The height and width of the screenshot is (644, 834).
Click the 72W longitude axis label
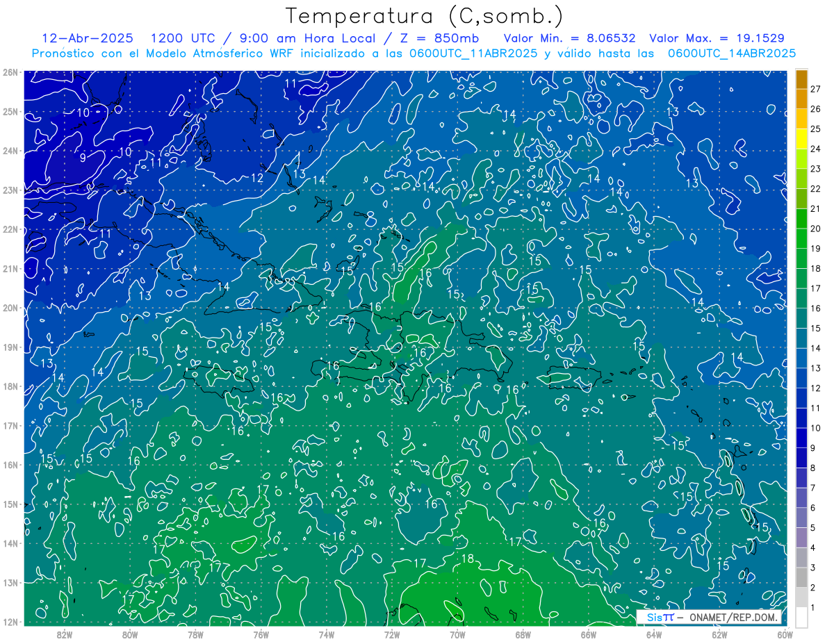coord(392,634)
